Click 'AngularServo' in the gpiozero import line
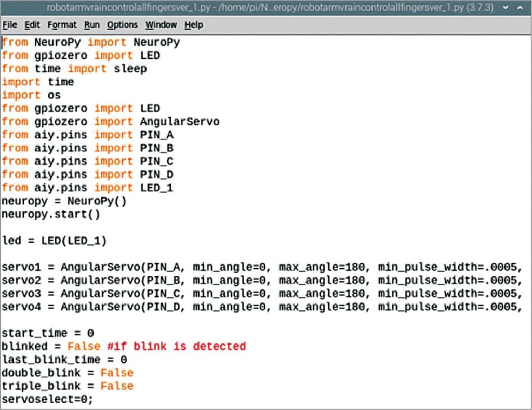The width and height of the screenshot is (532, 410). pyautogui.click(x=179, y=122)
